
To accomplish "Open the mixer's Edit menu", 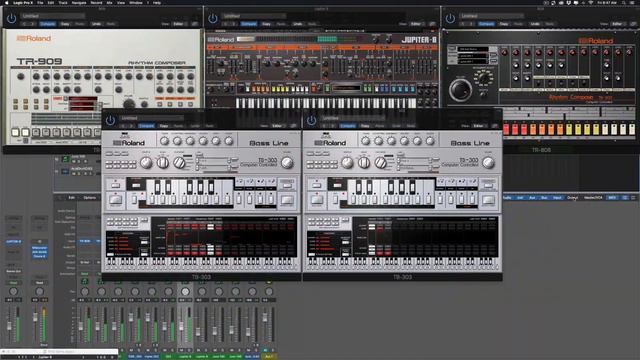I will point(71,198).
